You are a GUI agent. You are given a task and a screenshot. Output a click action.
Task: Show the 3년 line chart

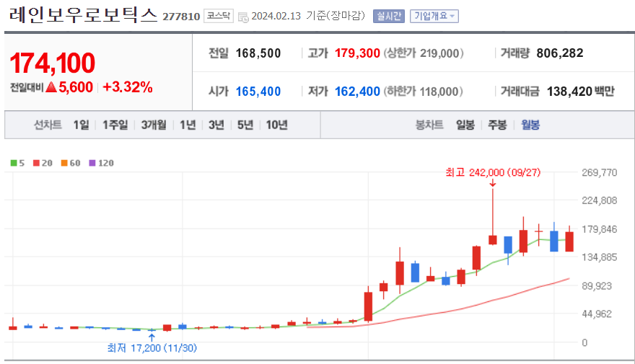(x=216, y=125)
